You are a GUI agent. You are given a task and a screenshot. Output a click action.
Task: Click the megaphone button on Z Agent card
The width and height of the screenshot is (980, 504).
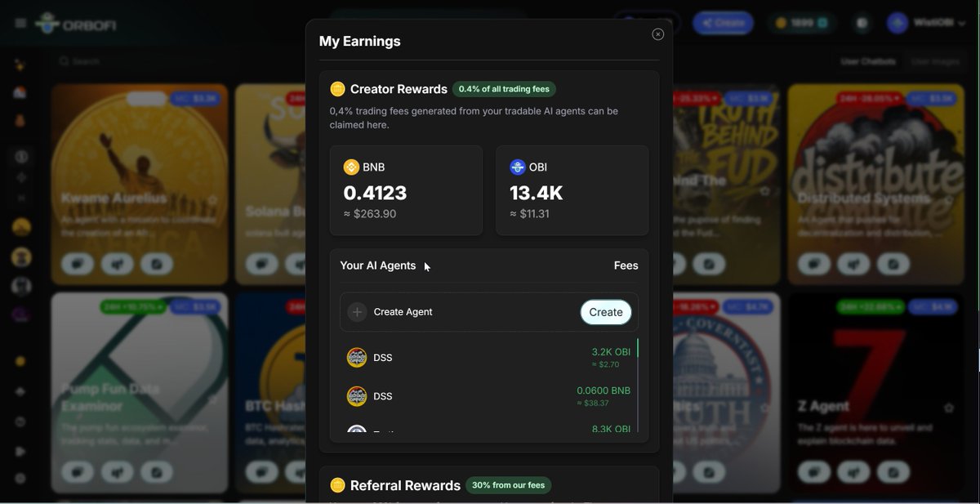coord(853,471)
